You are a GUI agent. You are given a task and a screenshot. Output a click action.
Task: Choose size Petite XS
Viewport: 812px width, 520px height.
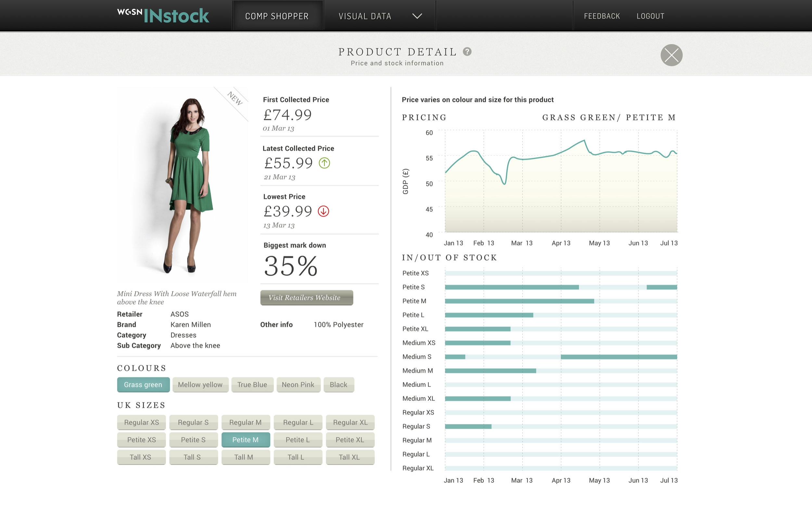(142, 440)
